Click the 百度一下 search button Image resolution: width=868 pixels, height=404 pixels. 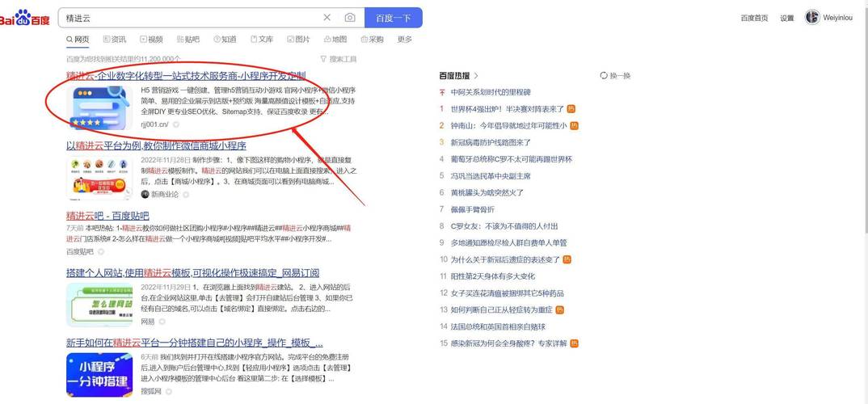pos(394,18)
